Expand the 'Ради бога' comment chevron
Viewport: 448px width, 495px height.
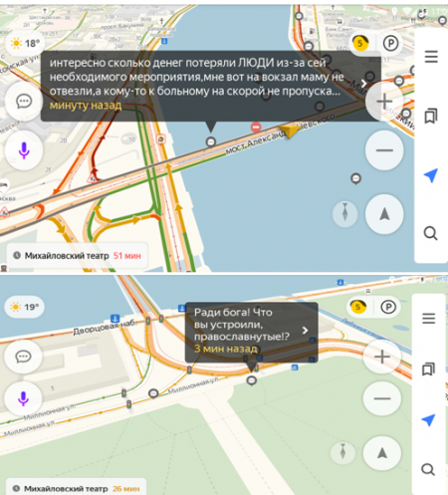coord(306,331)
